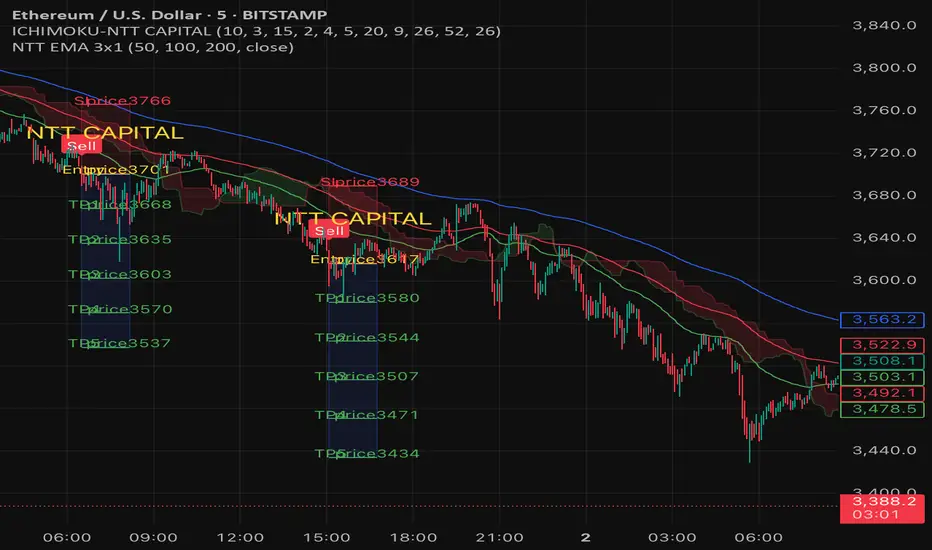Click the day 2 date marker on time axis
Image resolution: width=932 pixels, height=550 pixels.
[585, 538]
